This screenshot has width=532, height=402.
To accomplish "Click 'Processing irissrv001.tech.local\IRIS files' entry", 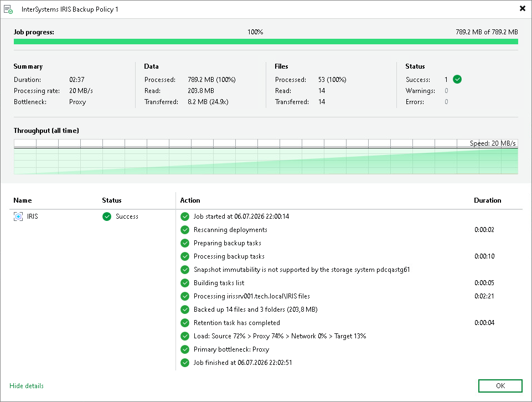I will point(252,296).
